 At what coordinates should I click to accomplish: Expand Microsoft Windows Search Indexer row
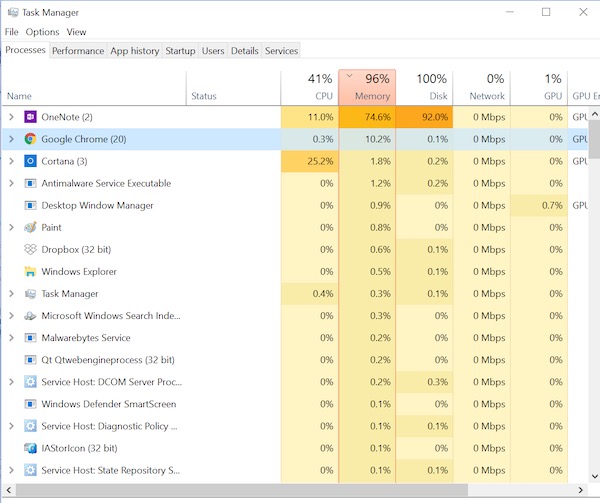pos(11,316)
